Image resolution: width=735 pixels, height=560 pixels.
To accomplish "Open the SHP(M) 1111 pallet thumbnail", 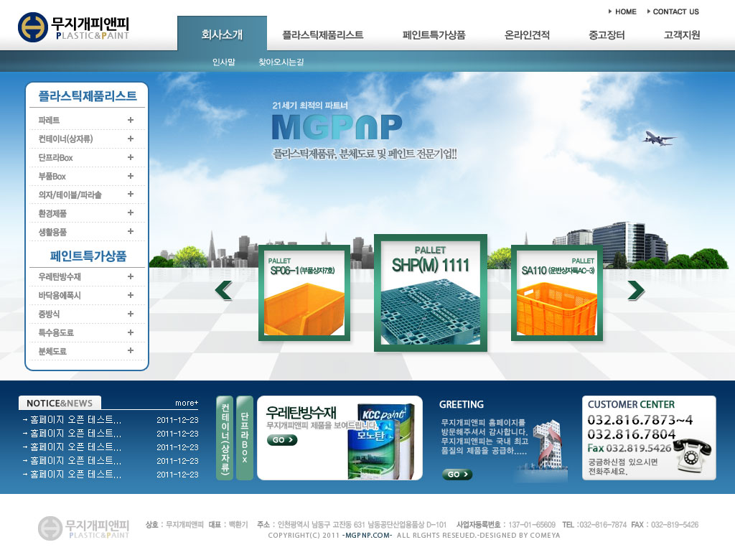I will (430, 293).
